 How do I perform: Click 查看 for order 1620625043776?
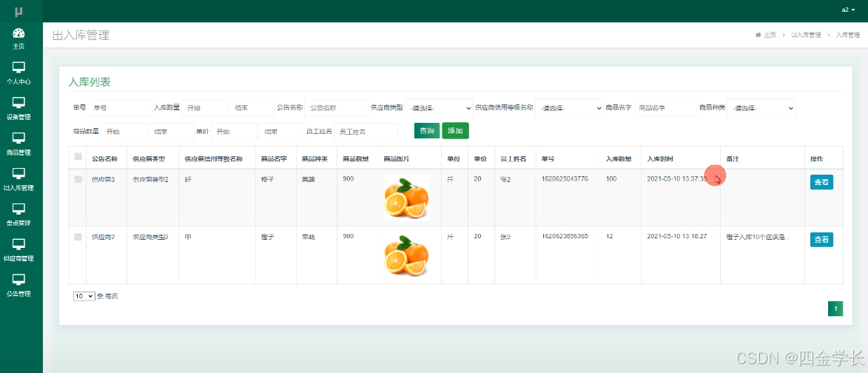821,182
